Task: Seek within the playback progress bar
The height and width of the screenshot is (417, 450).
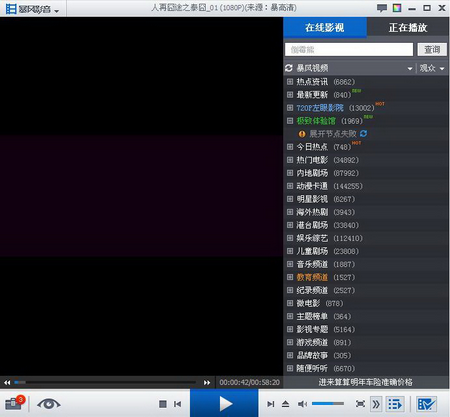Action: pyautogui.click(x=105, y=382)
